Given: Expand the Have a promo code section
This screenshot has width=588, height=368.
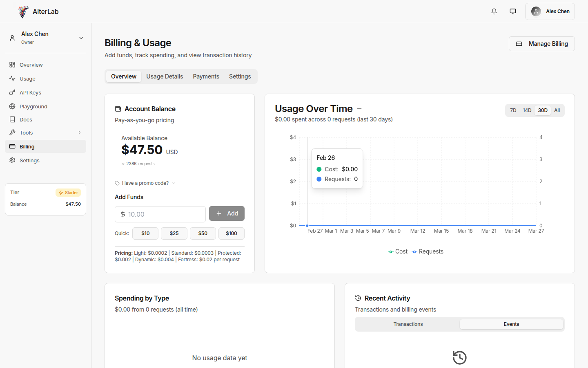Looking at the screenshot, I should point(145,183).
